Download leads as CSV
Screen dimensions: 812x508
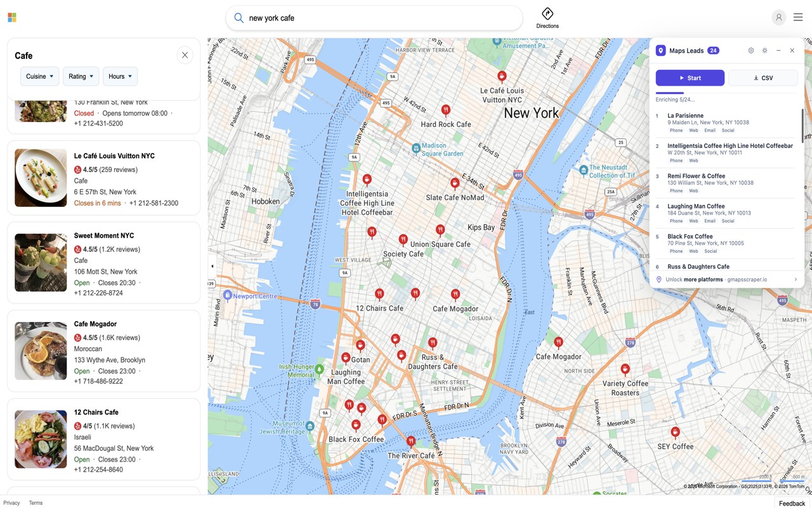pos(763,78)
